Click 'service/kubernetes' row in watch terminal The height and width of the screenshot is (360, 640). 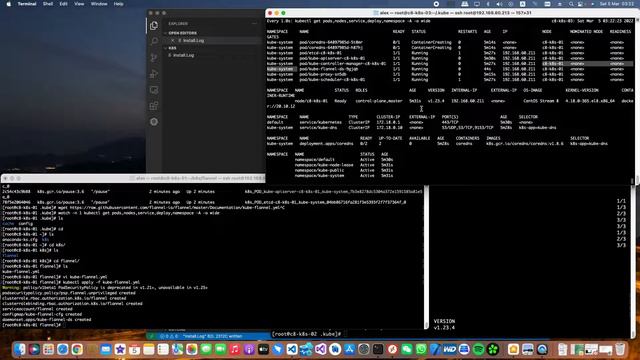pyautogui.click(x=400, y=122)
